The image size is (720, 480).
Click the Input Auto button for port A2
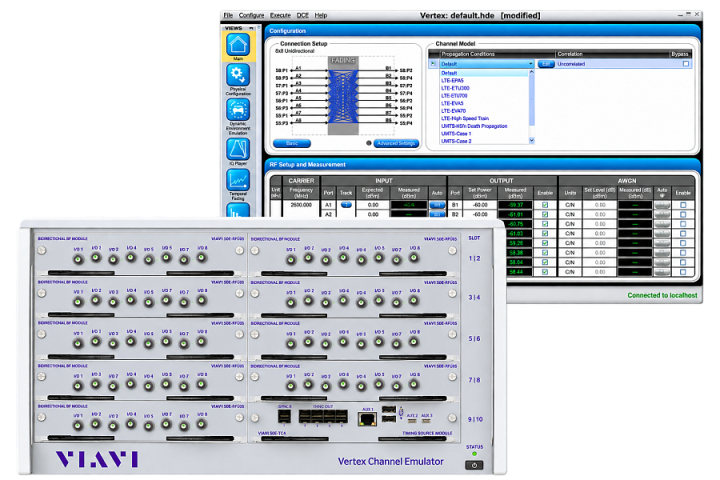coord(437,215)
